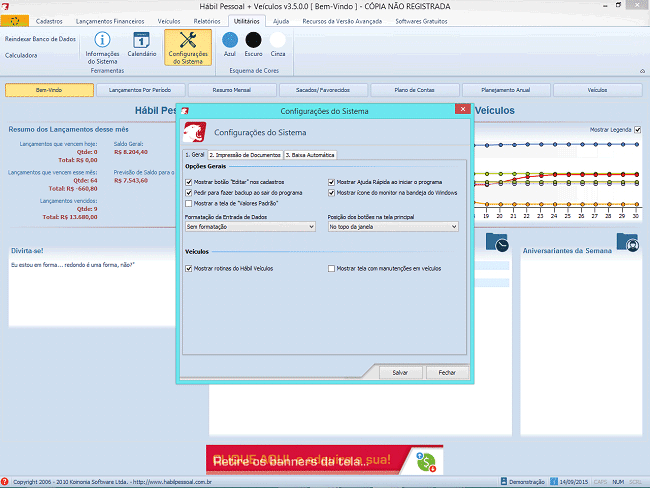Viewport: 650px width, 488px height.
Task: Toggle Mostrar ícone do monitor na bandeja
Action: [x=331, y=193]
